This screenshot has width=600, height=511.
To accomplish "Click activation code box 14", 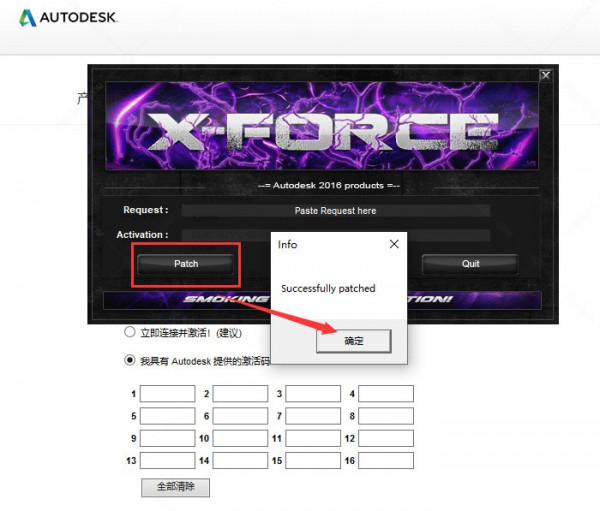I will (x=240, y=460).
